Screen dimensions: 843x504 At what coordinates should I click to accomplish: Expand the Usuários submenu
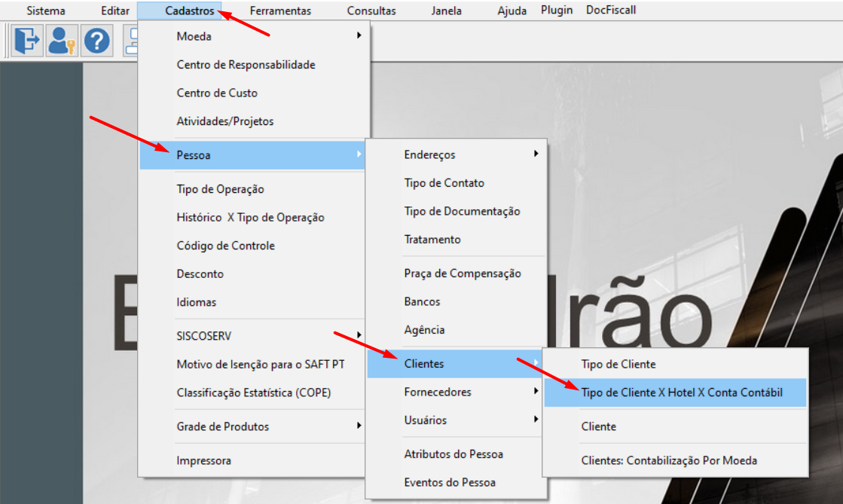point(456,420)
